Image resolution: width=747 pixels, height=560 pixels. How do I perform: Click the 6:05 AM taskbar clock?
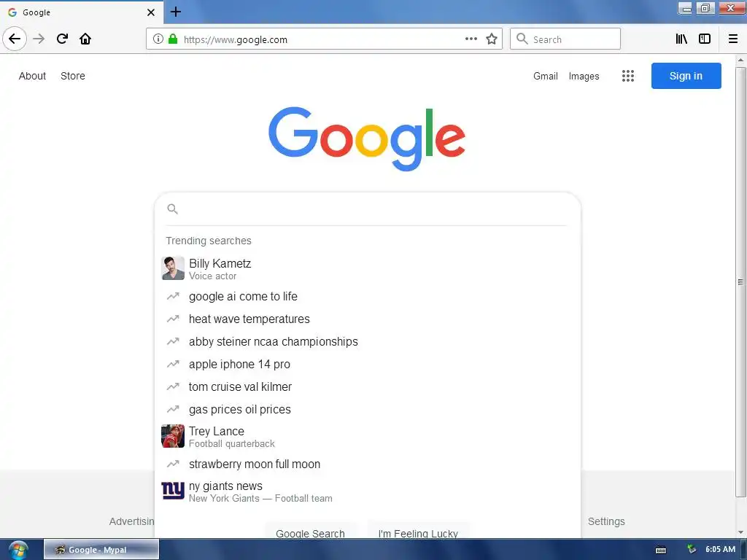pyautogui.click(x=720, y=549)
